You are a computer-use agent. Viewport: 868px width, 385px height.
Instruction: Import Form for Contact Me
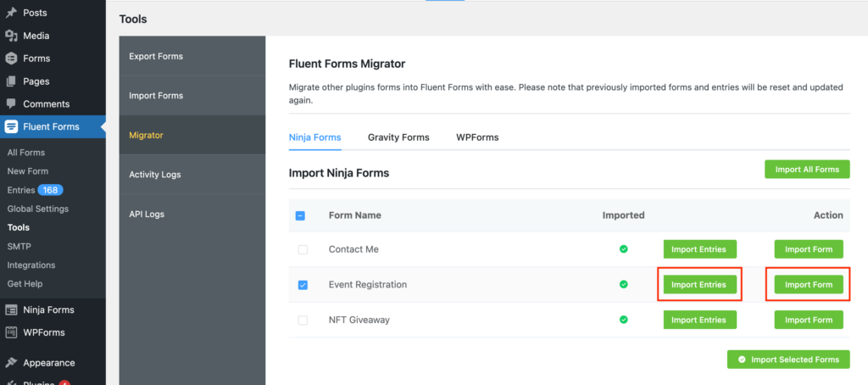click(x=809, y=249)
